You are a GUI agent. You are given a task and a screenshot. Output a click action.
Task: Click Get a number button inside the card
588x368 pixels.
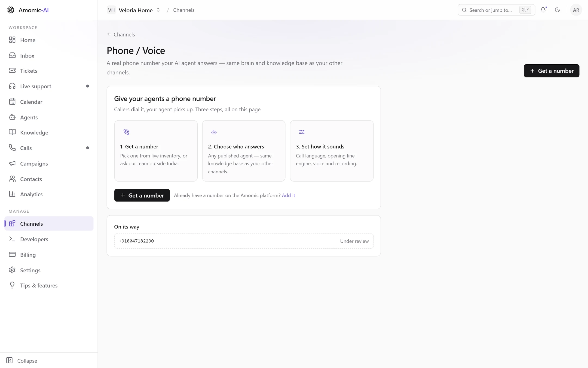coord(142,195)
